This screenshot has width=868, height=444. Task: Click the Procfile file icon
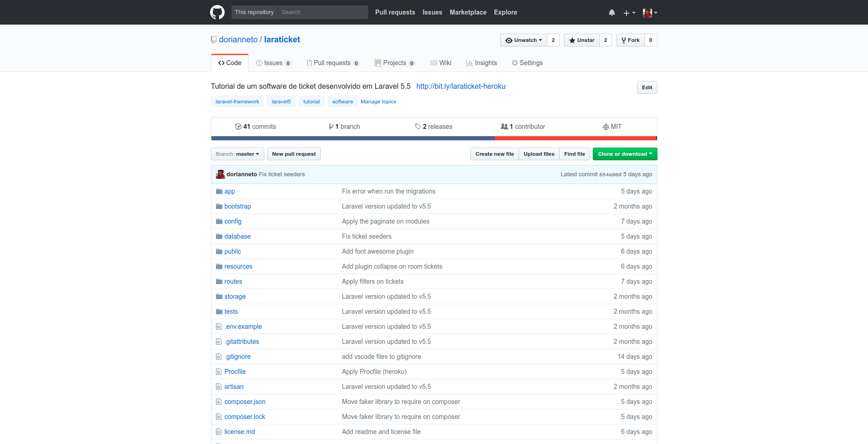pos(219,372)
